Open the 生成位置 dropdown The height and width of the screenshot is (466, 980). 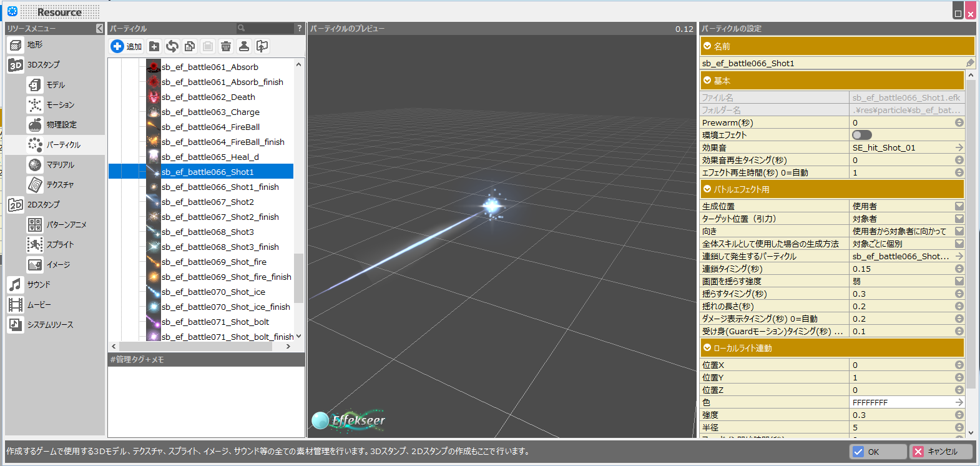click(x=959, y=206)
